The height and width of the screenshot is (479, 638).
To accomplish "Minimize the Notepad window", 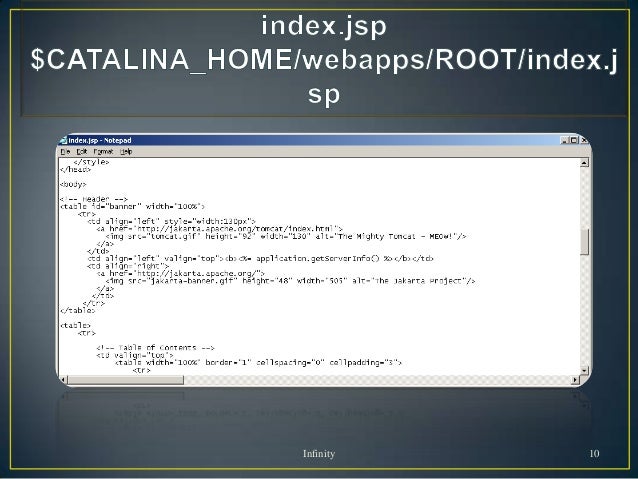I will pyautogui.click(x=564, y=140).
